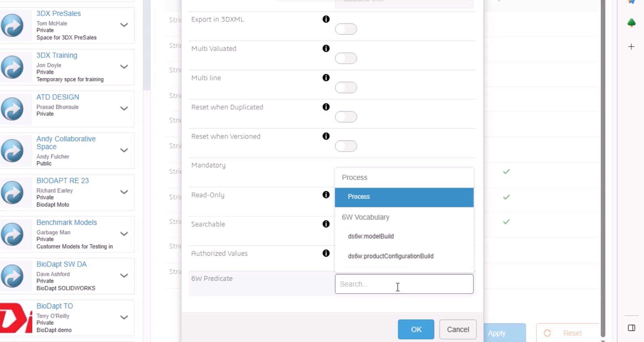Screen dimensions: 644x342
Task: Expand the Benchmark Models chevron
Action: coord(124,234)
